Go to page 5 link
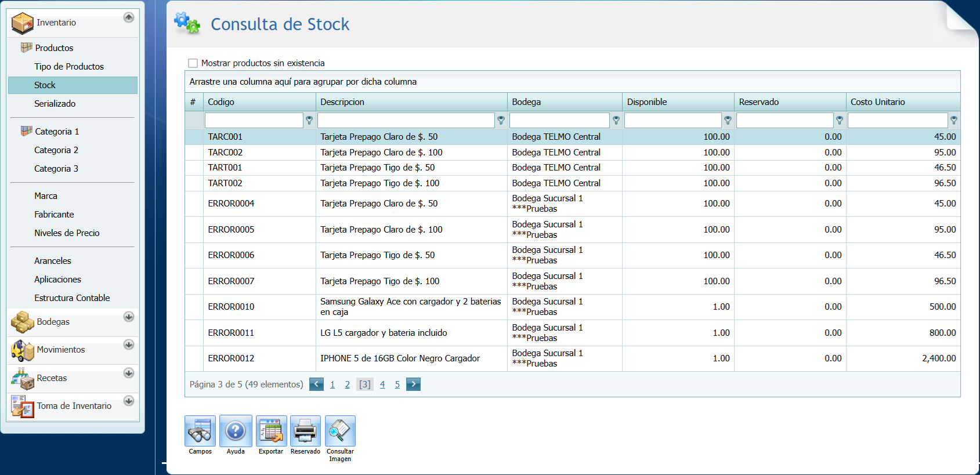Viewport: 980px width, 475px height. pyautogui.click(x=397, y=385)
